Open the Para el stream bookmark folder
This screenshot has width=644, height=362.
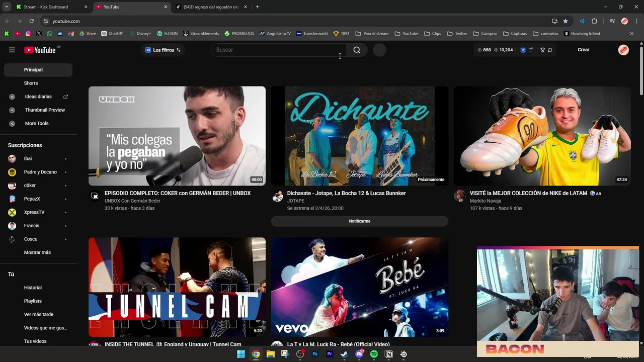pos(372,34)
